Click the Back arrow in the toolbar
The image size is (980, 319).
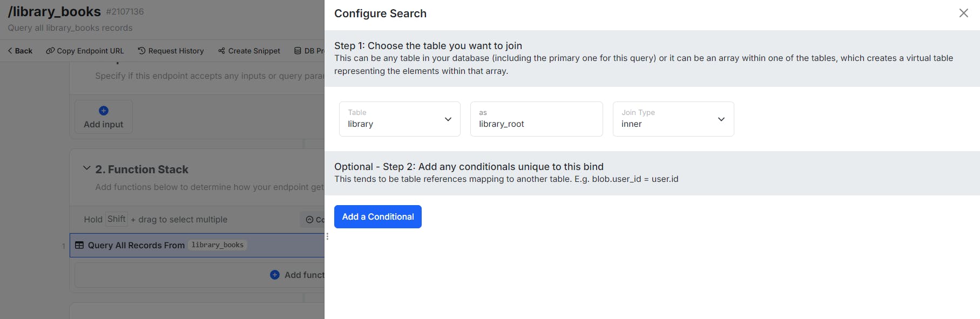click(10, 51)
